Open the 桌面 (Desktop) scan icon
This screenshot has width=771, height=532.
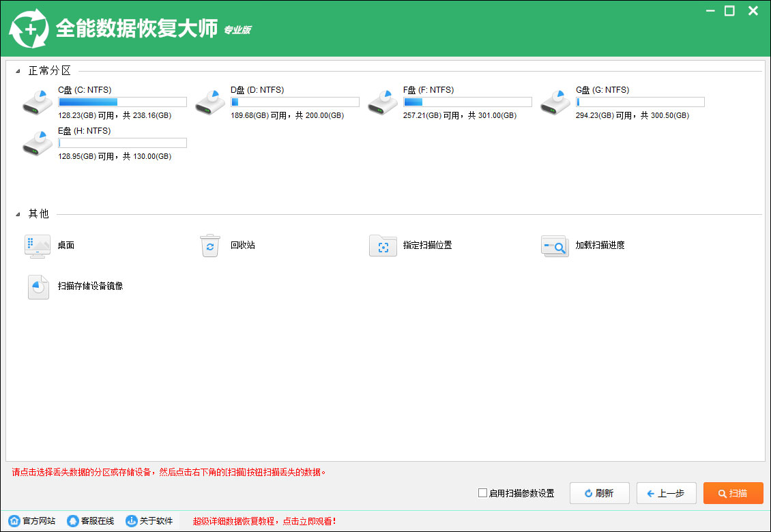point(38,246)
